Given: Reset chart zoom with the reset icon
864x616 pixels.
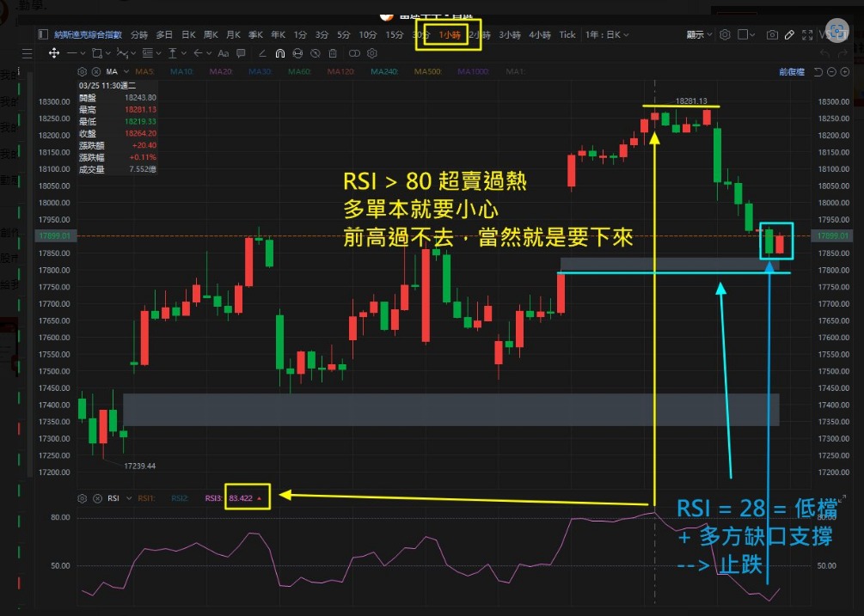Looking at the screenshot, I should click(x=818, y=72).
